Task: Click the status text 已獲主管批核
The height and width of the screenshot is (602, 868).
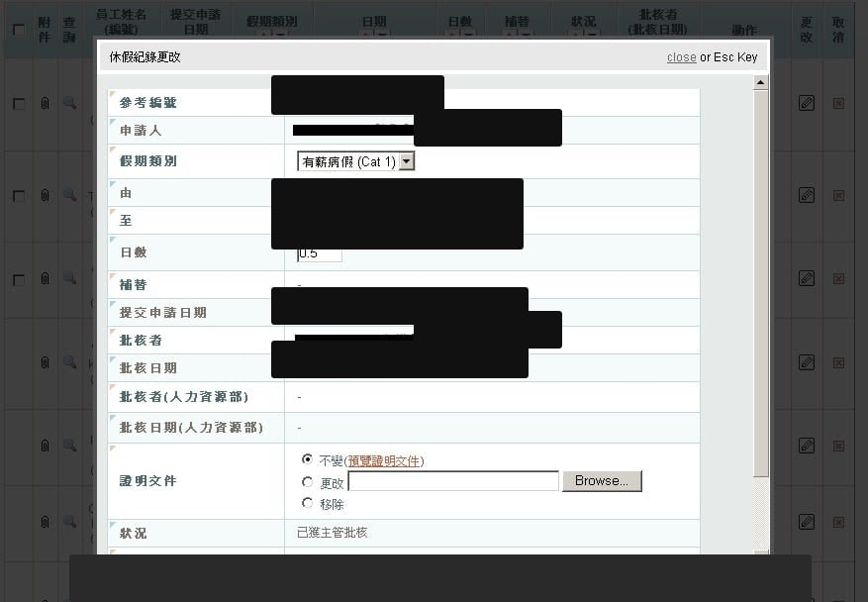Action: coord(333,533)
